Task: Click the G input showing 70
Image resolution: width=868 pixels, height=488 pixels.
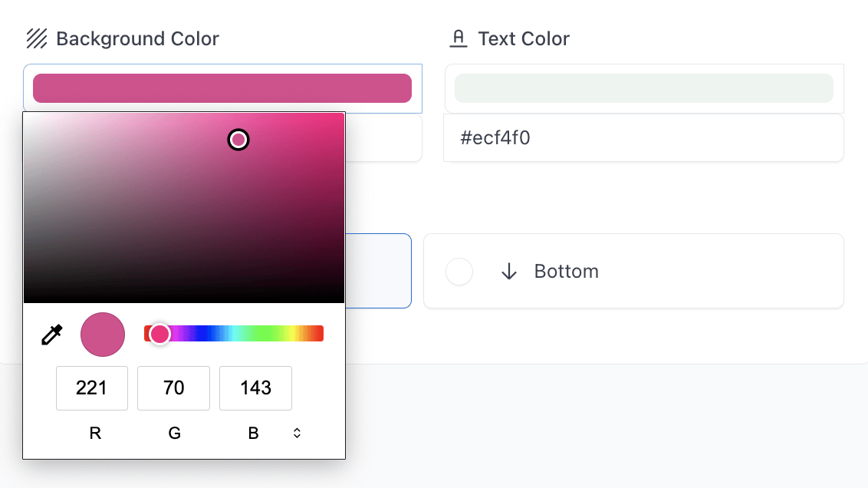Action: (x=173, y=388)
